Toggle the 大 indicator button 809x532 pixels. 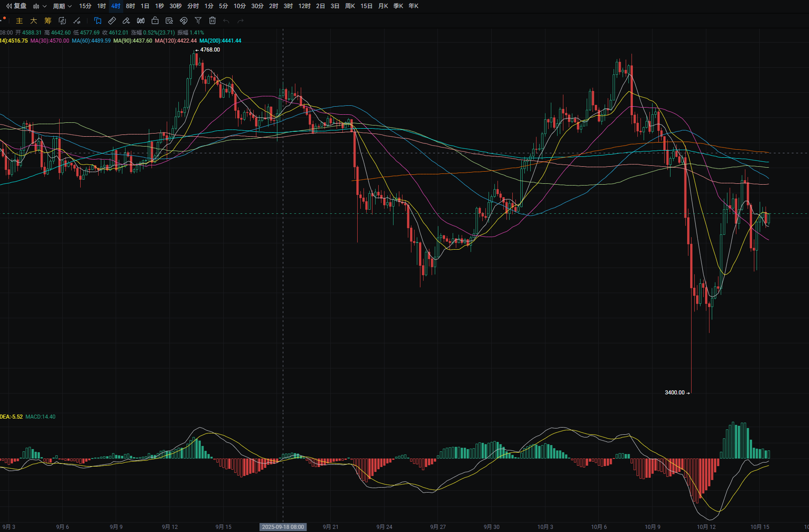(34, 21)
